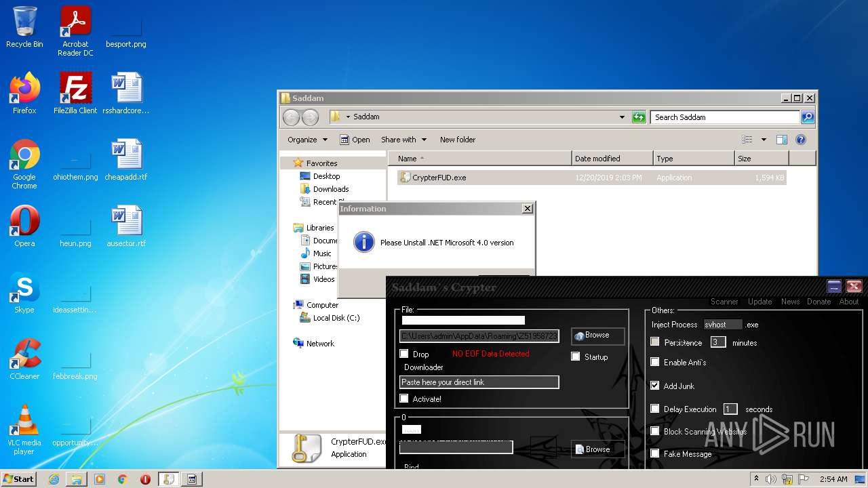Open the cheapadd.rtf document
This screenshot has height=488, width=868.
click(x=126, y=160)
